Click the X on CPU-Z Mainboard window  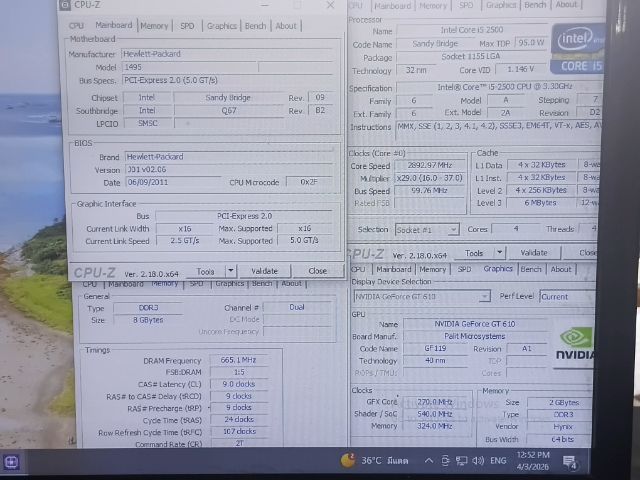[x=331, y=5]
